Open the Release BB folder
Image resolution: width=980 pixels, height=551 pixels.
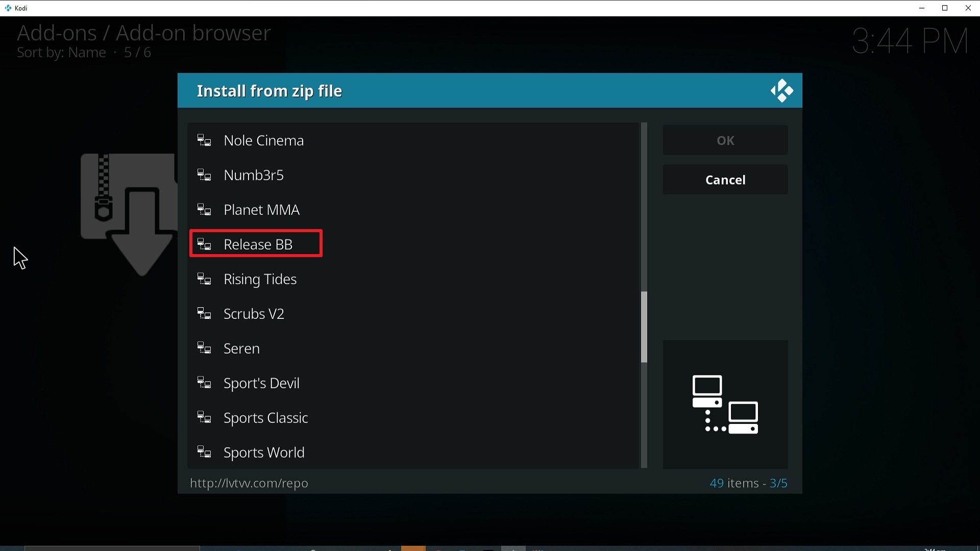pyautogui.click(x=413, y=244)
